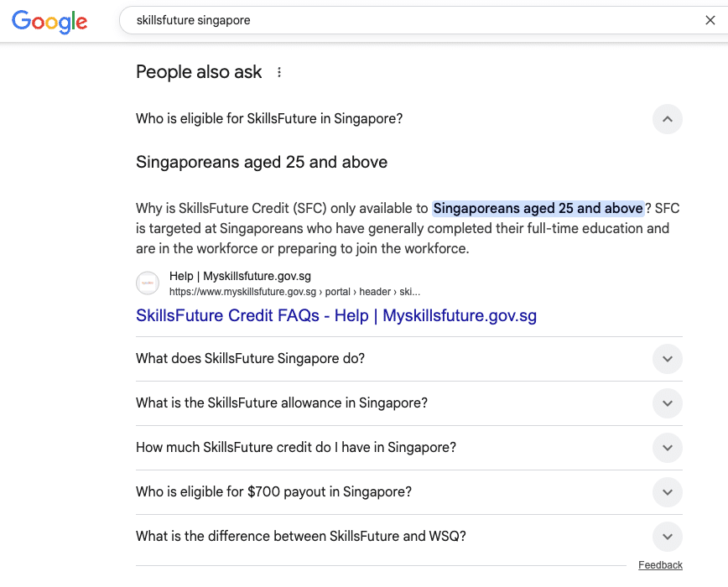The height and width of the screenshot is (587, 728).
Task: Click How much SkillsFuture credit do I have text
Action: point(296,447)
